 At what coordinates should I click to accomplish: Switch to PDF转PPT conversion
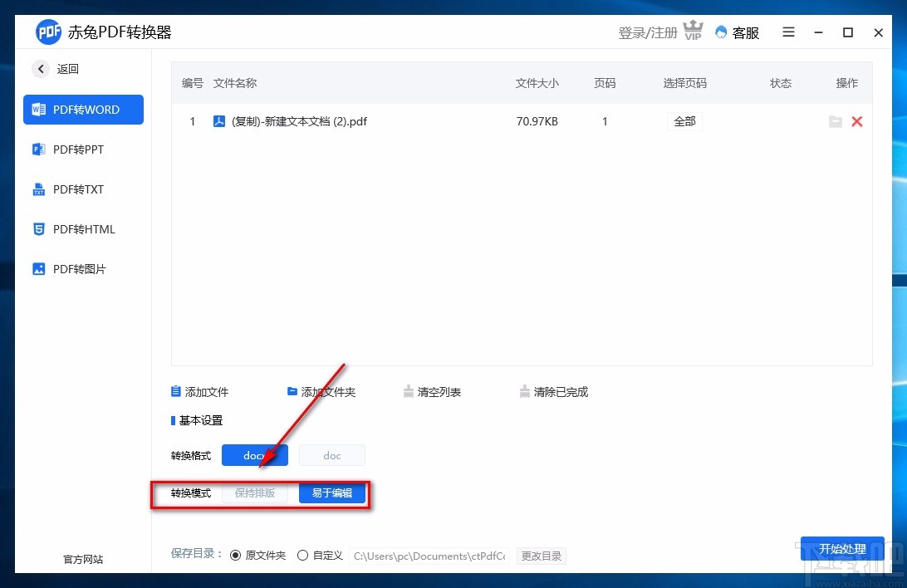pos(83,149)
